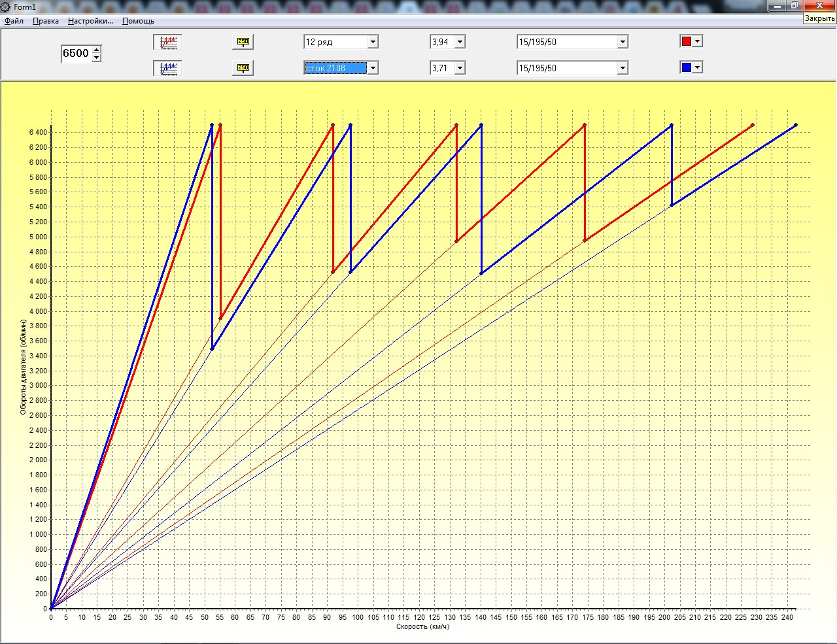Click the blue graph icon button

(169, 69)
